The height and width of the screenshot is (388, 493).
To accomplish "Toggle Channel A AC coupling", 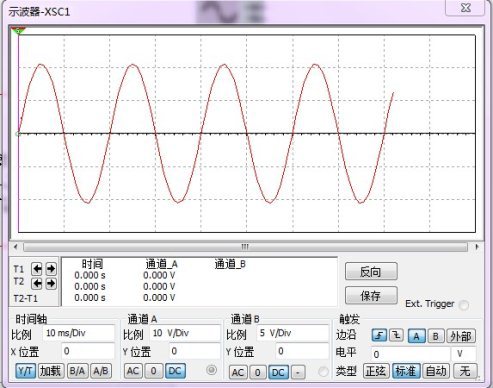I will pyautogui.click(x=133, y=371).
